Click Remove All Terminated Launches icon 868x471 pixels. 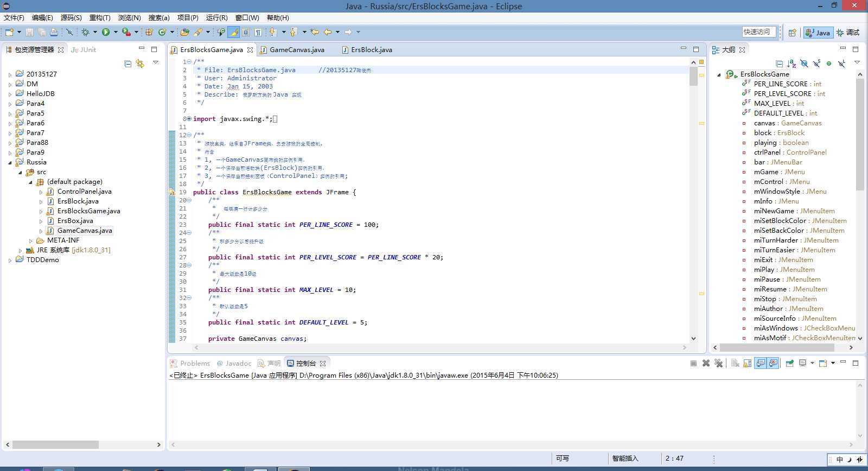pyautogui.click(x=718, y=364)
